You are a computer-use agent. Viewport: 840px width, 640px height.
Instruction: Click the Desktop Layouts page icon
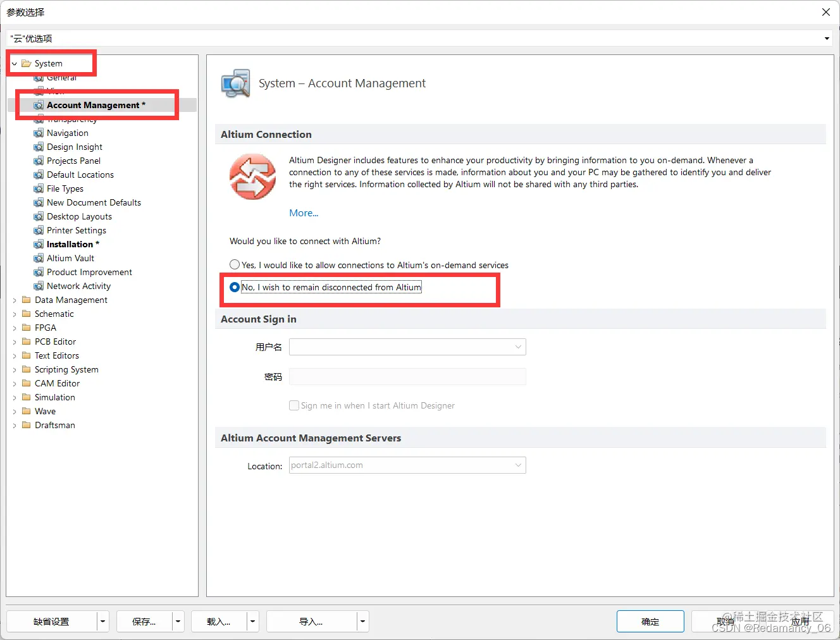(39, 216)
